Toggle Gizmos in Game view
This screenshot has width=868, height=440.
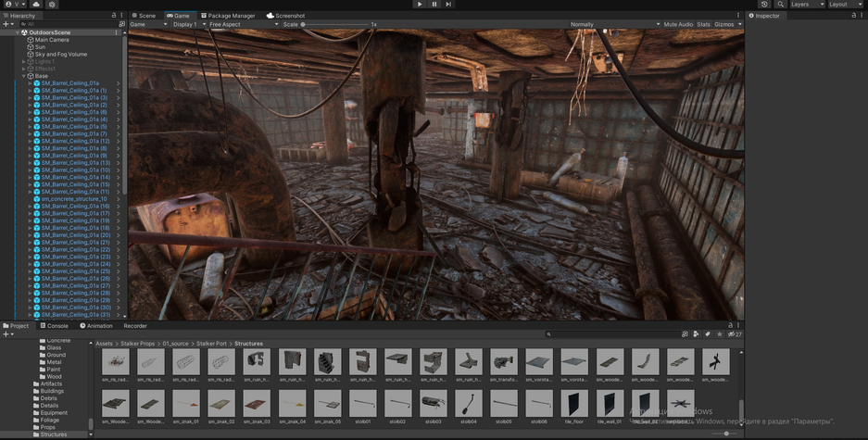[x=723, y=24]
